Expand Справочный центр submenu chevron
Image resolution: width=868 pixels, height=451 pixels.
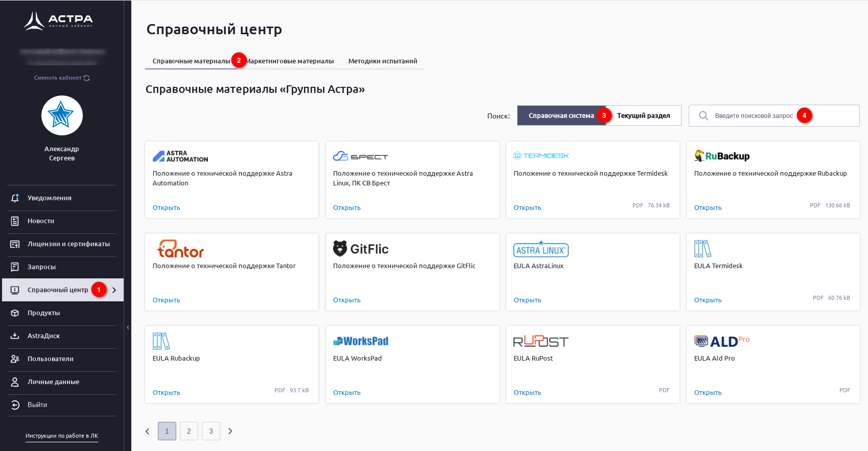point(114,290)
